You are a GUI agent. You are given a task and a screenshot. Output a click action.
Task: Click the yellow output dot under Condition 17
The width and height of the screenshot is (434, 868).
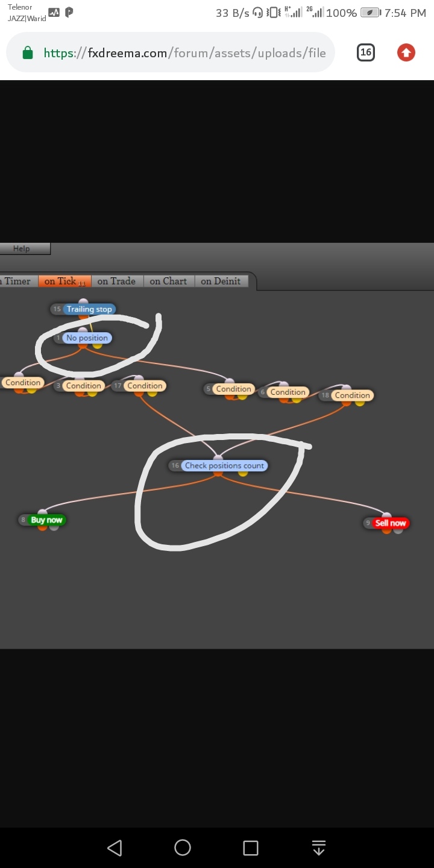pos(152,392)
